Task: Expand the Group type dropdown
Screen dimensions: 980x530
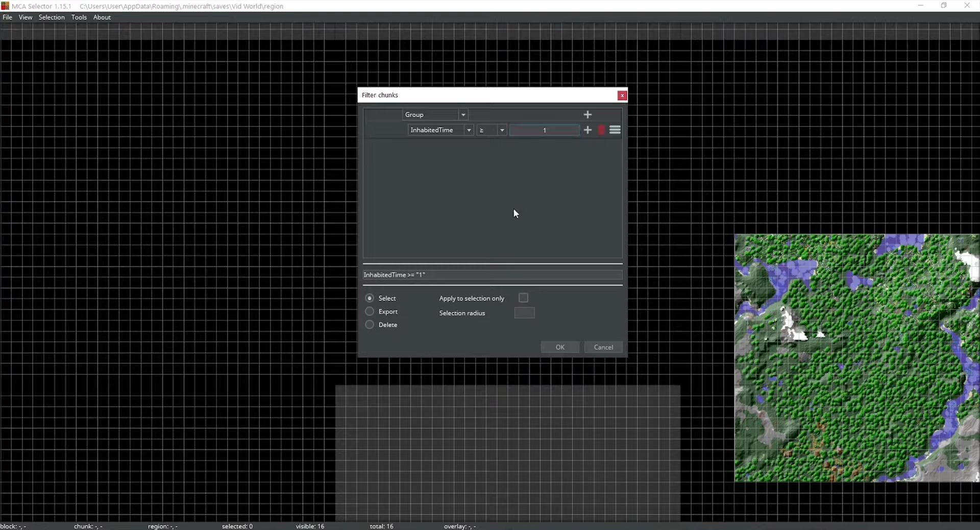Action: [x=463, y=115]
